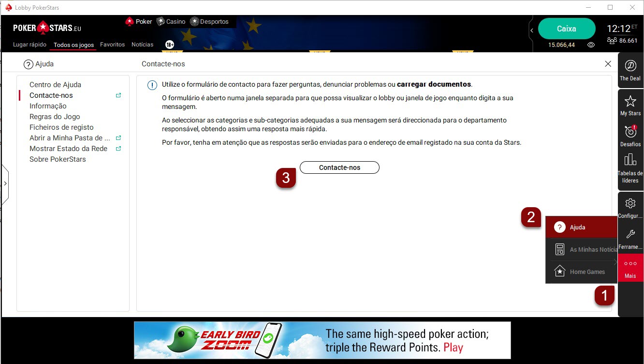Viewport: 644px width, 364px height.
Task: Click the Early Bird Zoom banner
Action: click(322, 340)
